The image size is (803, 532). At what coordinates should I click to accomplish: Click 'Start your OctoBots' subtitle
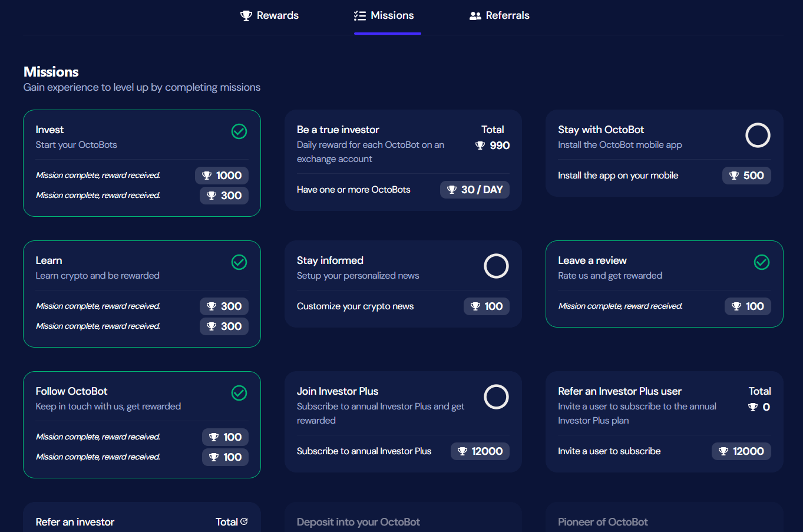pyautogui.click(x=76, y=145)
